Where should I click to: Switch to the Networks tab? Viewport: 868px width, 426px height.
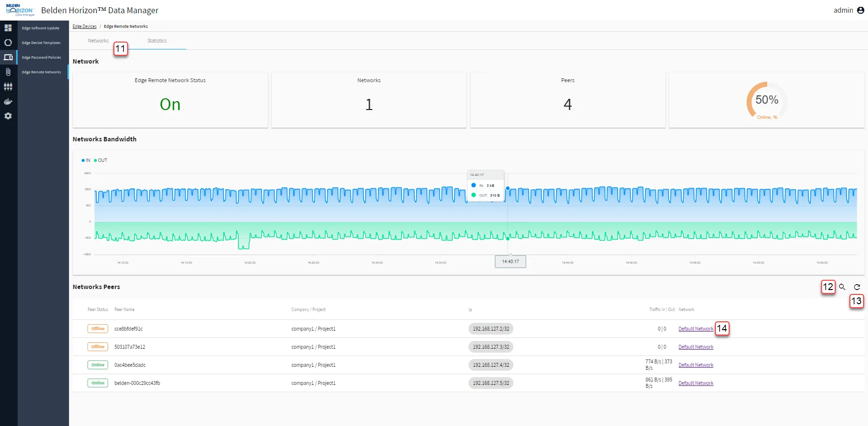(x=98, y=41)
